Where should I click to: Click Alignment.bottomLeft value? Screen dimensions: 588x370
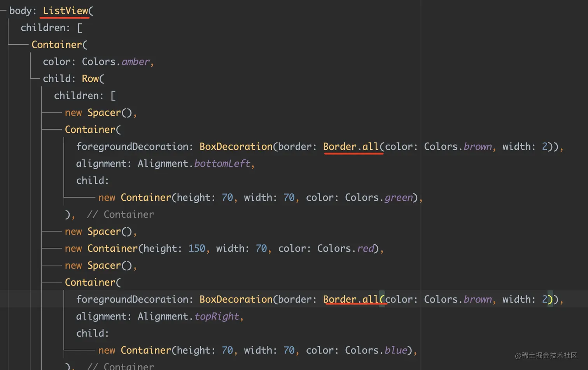[194, 163]
